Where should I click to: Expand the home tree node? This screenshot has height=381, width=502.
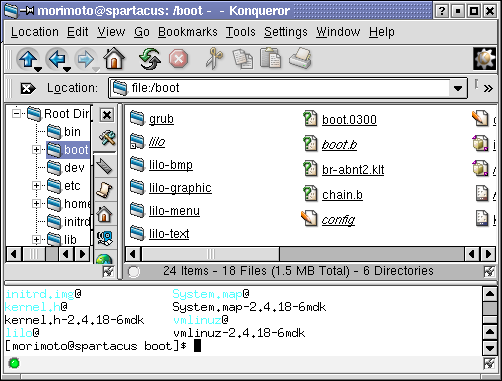36,203
